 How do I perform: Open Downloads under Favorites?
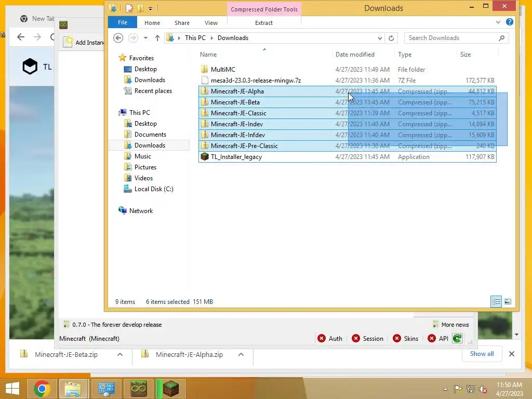point(150,79)
